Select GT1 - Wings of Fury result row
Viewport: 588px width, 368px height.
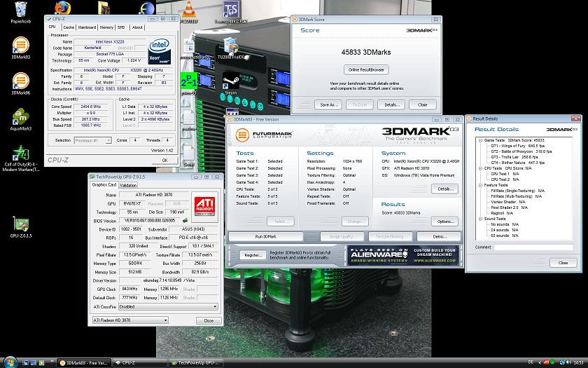(x=517, y=146)
